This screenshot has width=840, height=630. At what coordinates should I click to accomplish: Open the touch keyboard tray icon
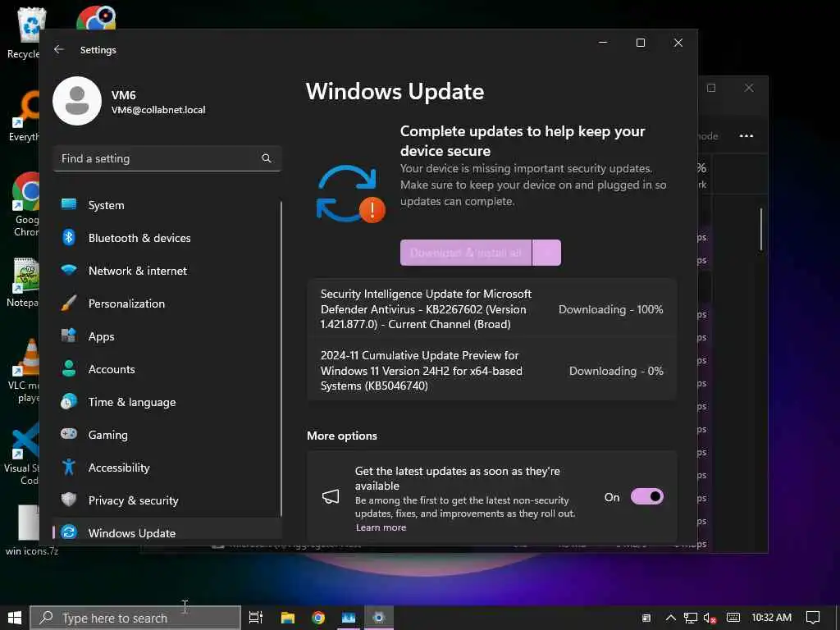[x=733, y=618]
